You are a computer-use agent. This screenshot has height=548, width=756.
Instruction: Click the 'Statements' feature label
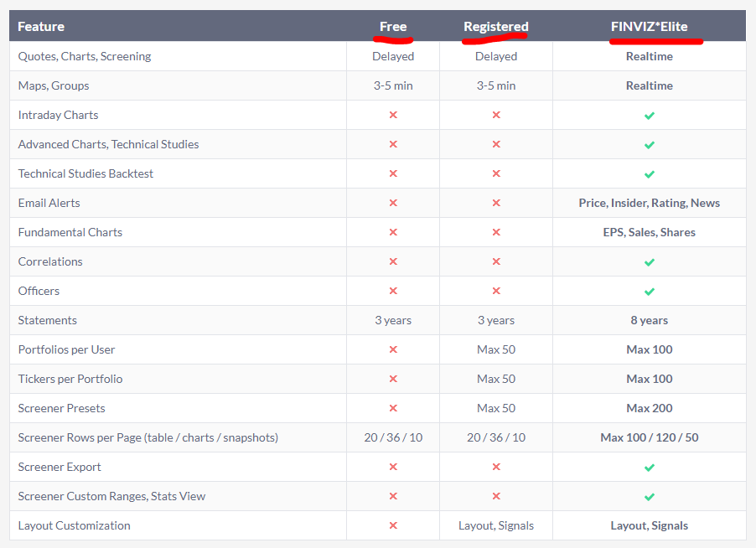pyautogui.click(x=47, y=320)
